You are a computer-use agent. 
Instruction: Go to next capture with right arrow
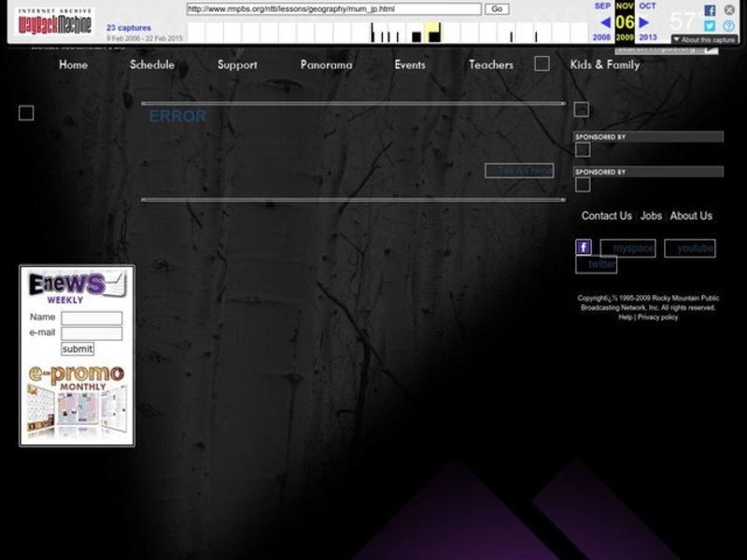point(644,22)
